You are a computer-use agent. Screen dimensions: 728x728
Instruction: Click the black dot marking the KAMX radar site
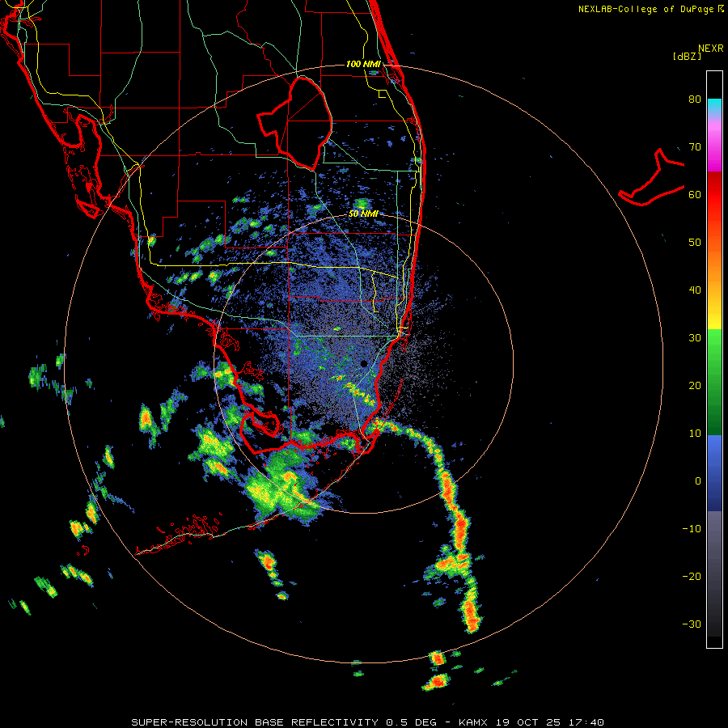pos(364,363)
